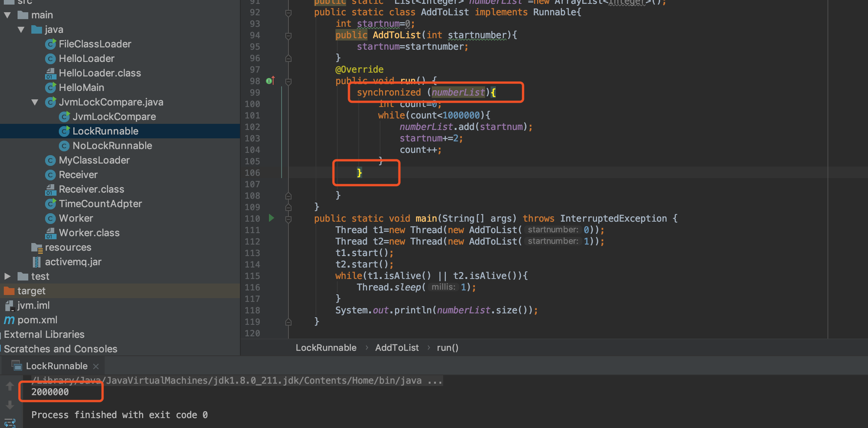Click the target folder icon
Screen dimensions: 868x428
coord(9,291)
